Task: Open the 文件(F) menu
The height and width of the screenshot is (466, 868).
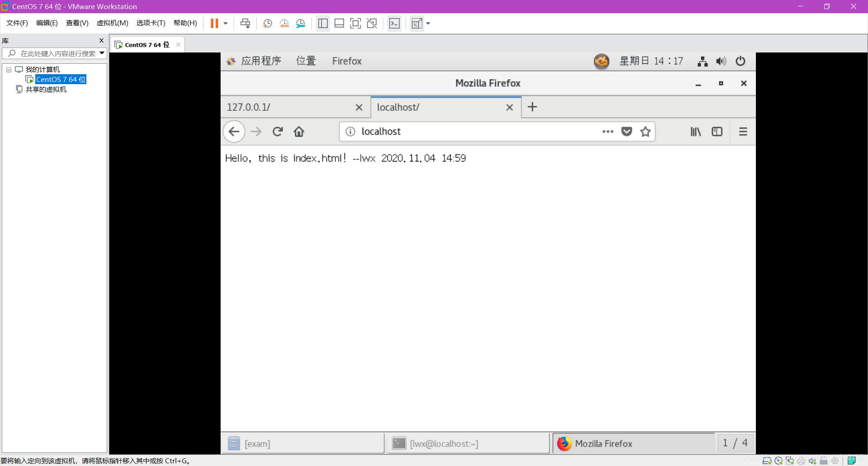Action: (x=17, y=23)
